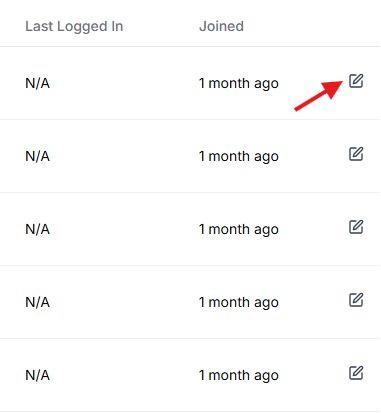
Task: Sort by the Last Logged In column header
Action: (74, 26)
